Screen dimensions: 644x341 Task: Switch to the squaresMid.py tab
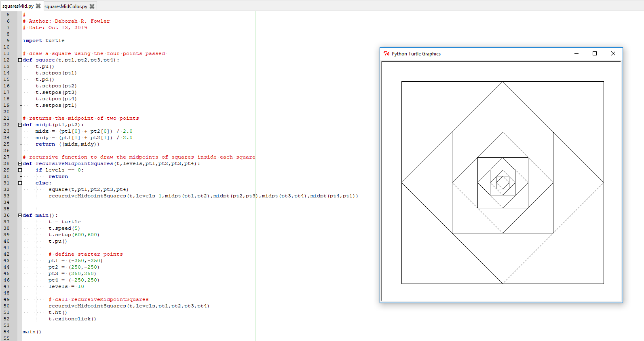coord(18,6)
